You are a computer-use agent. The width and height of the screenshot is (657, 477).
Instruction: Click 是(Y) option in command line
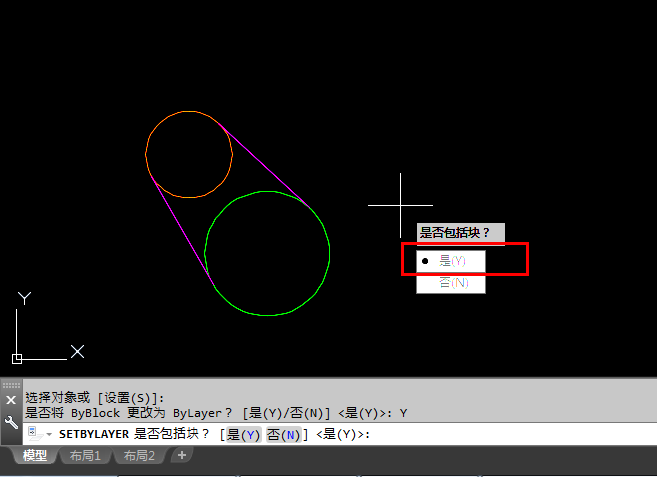[x=243, y=435]
